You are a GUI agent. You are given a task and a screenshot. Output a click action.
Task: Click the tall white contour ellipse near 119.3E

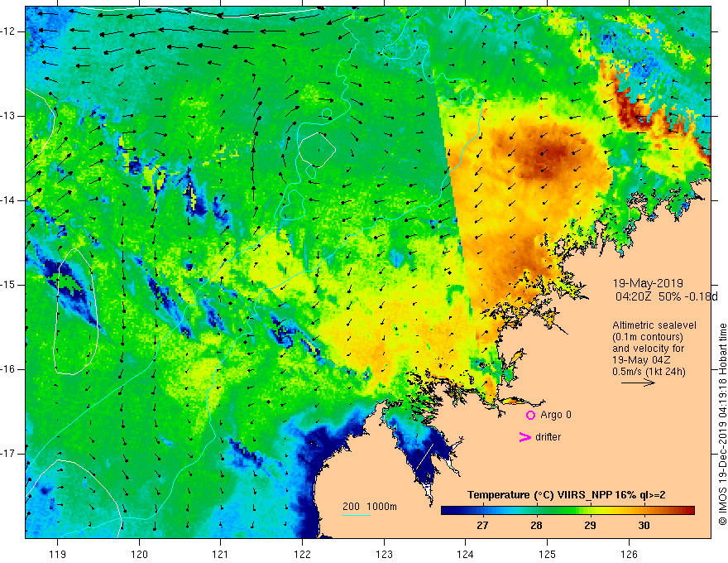tap(75, 311)
